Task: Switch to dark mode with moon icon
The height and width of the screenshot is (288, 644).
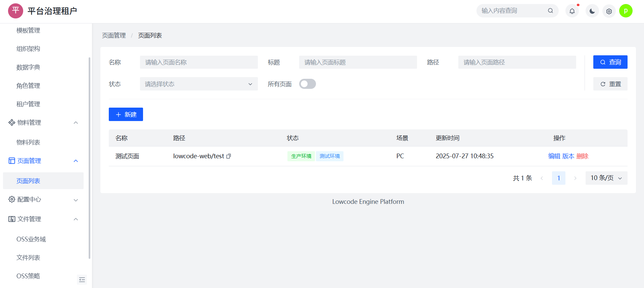Action: [x=592, y=11]
